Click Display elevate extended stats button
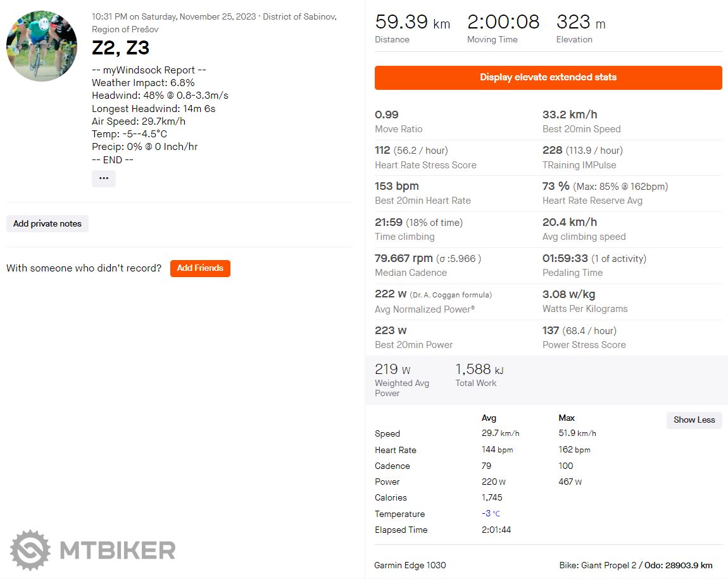This screenshot has height=579, width=728. click(548, 77)
